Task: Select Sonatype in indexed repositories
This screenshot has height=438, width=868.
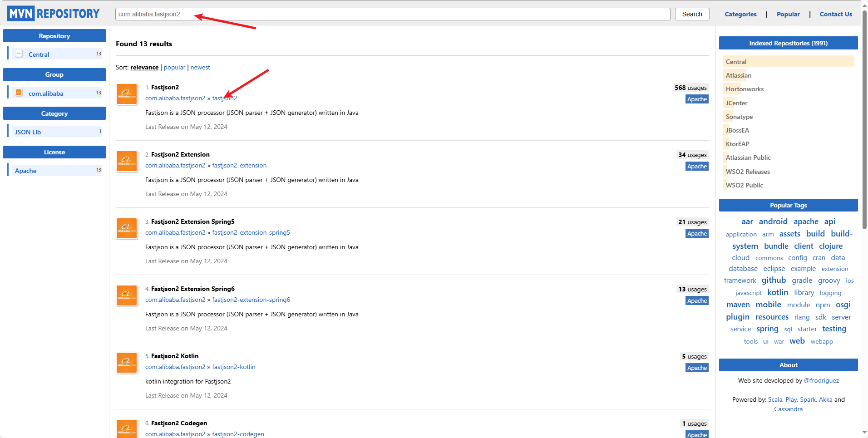Action: pos(739,117)
